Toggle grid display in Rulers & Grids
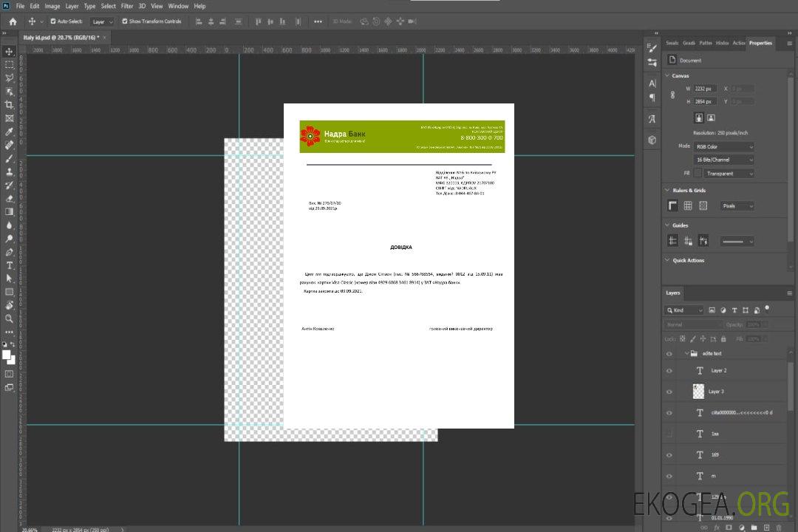798x532 pixels. (688, 206)
